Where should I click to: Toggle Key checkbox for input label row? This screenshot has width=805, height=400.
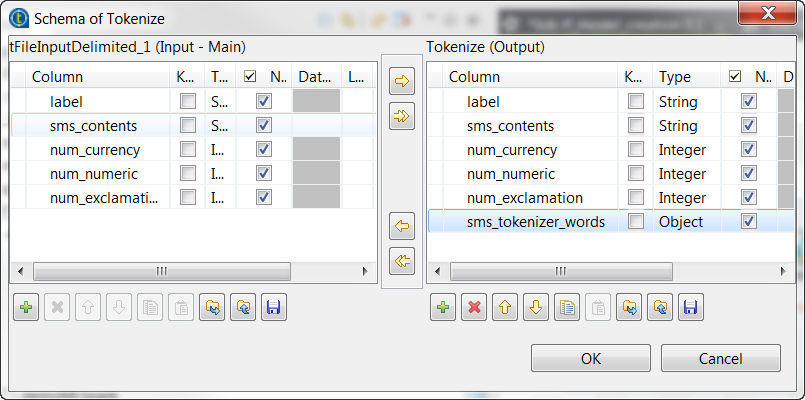tap(188, 101)
